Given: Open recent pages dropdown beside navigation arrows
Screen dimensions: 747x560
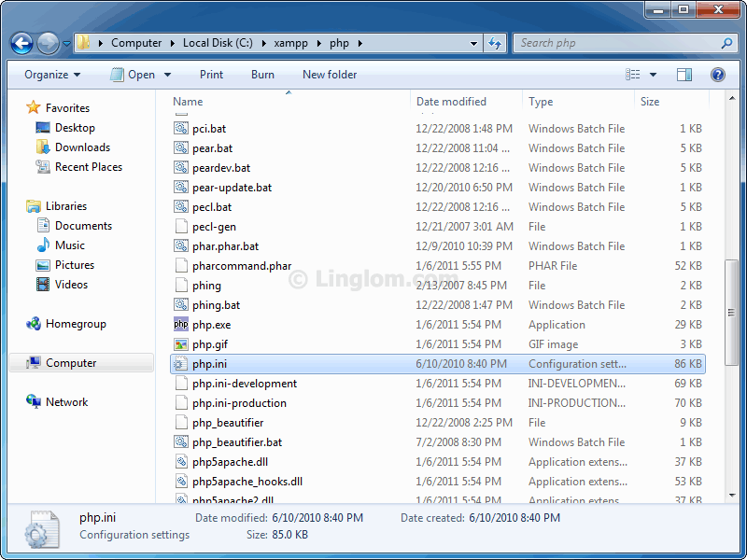Looking at the screenshot, I should 66,44.
